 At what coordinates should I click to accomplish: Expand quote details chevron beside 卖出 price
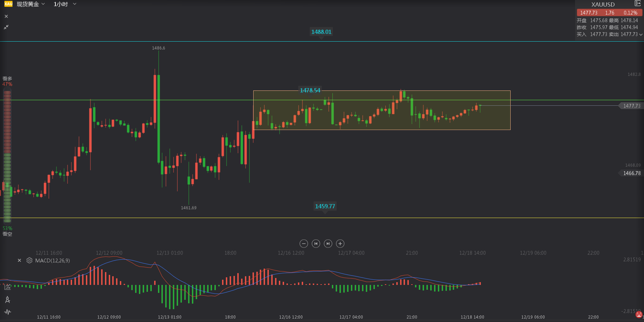pos(641,35)
